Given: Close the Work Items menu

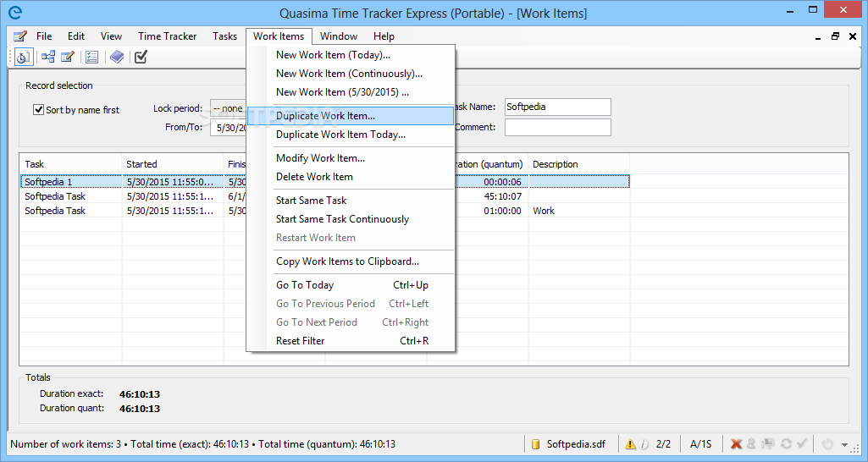Looking at the screenshot, I should (x=279, y=36).
